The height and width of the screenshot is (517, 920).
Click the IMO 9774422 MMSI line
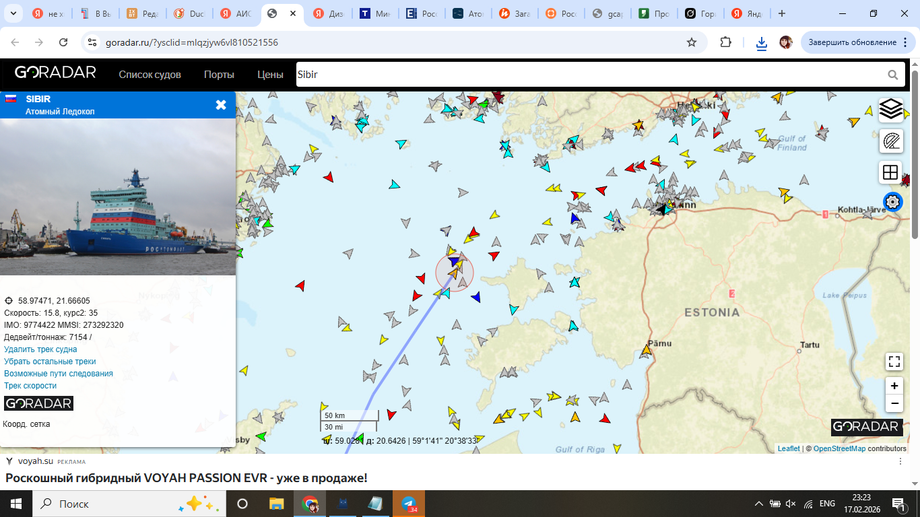click(63, 325)
